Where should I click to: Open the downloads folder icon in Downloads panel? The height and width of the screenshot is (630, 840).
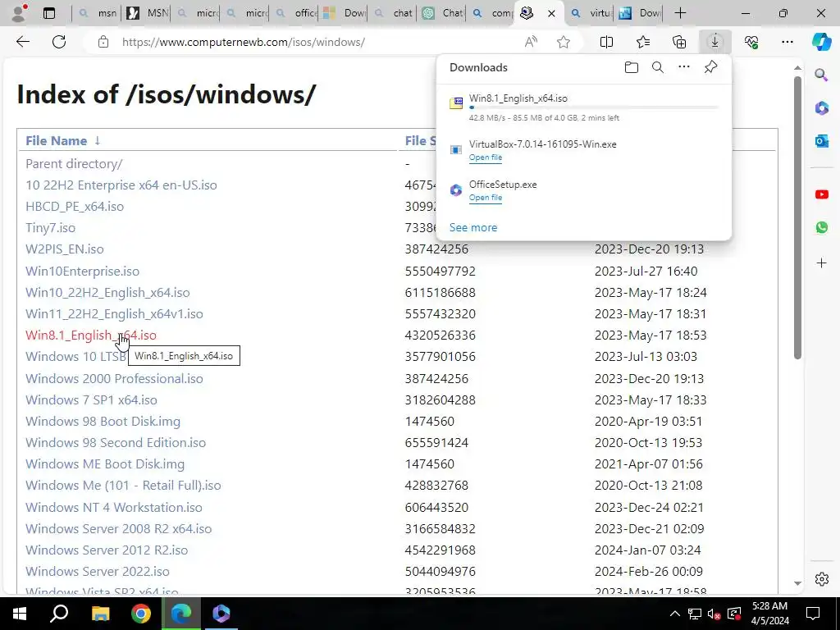click(632, 67)
